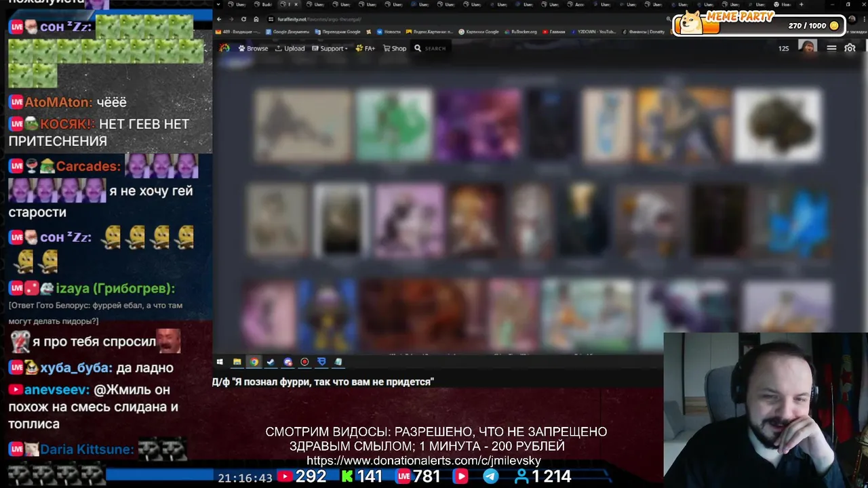
Task: Click the donationalerts.com/c/jmilevsky link
Action: tap(424, 461)
